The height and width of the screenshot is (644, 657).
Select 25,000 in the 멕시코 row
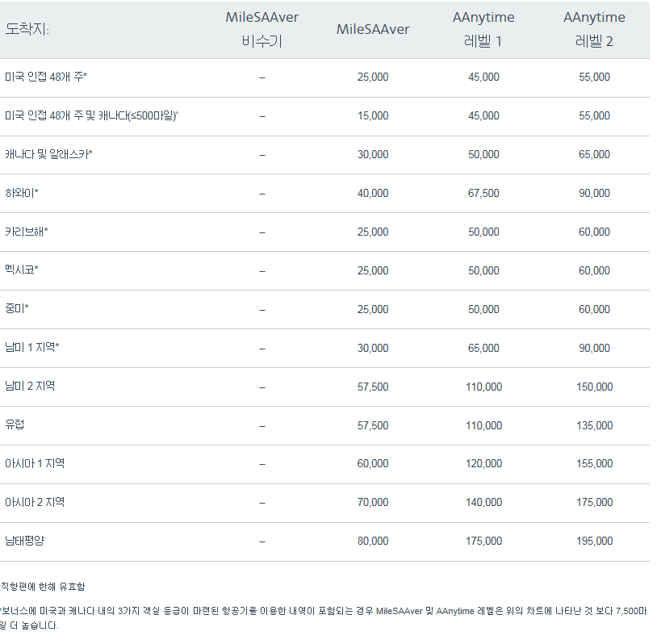373,270
